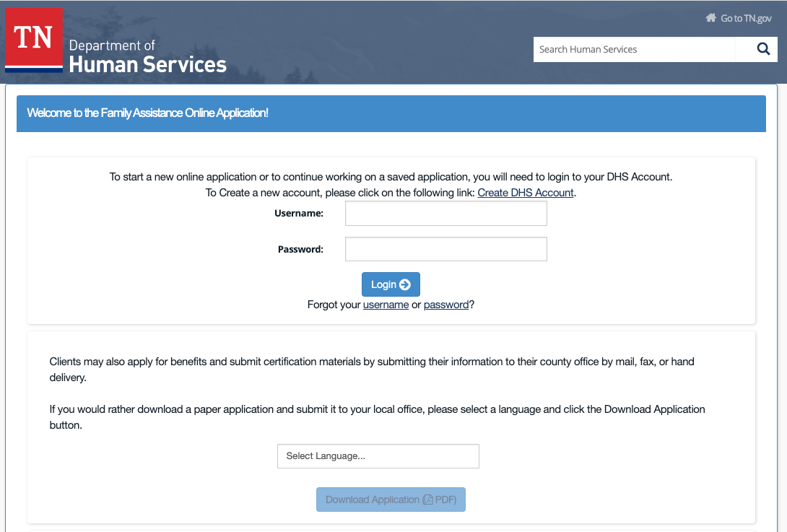The width and height of the screenshot is (787, 532).
Task: Click the PDF file icon on Download Application
Action: [x=428, y=500]
